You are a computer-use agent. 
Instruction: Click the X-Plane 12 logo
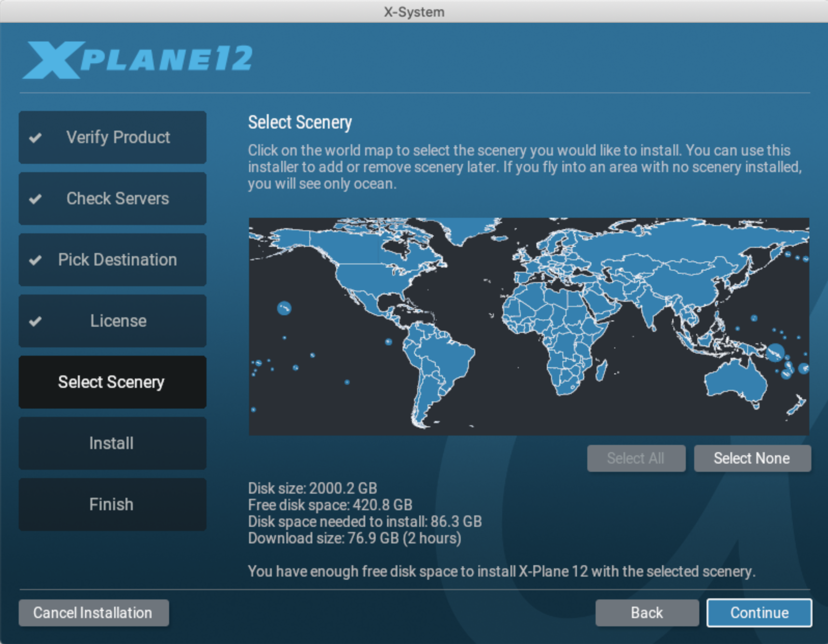[x=137, y=59]
